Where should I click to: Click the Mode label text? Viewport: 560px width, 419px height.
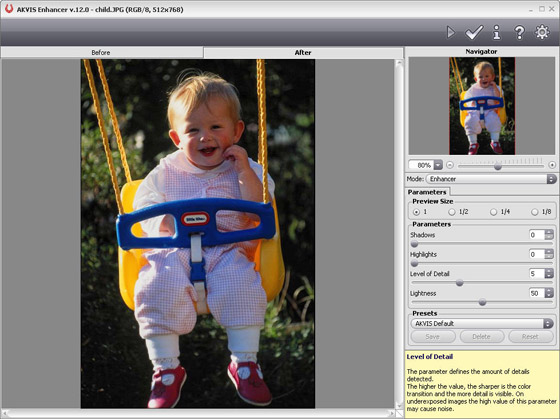click(x=415, y=179)
